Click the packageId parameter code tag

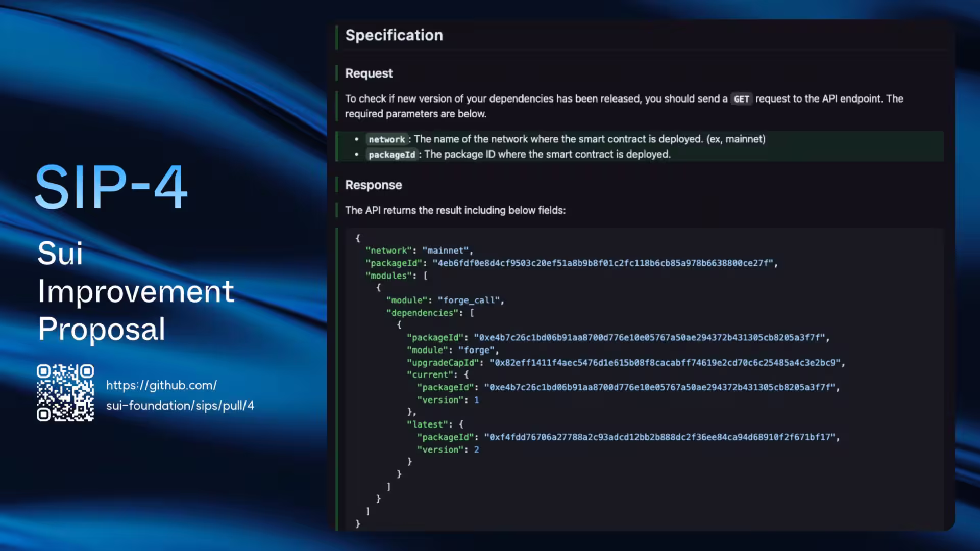(391, 155)
